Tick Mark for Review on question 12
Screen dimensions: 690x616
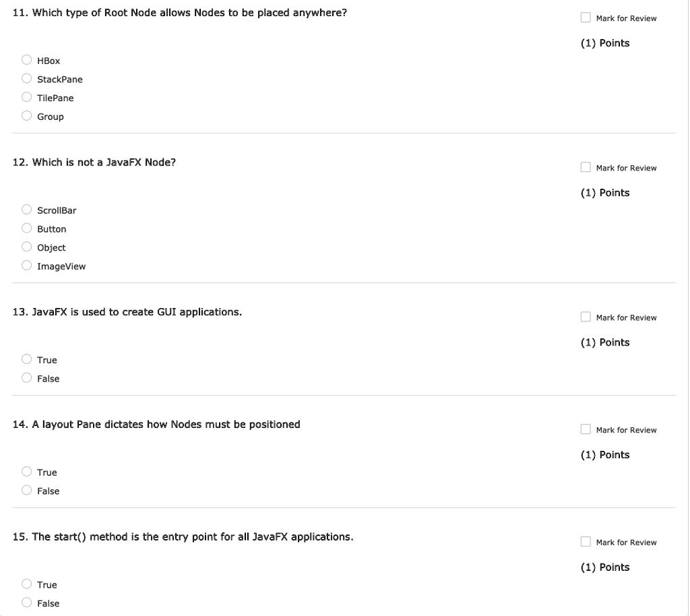coord(586,167)
